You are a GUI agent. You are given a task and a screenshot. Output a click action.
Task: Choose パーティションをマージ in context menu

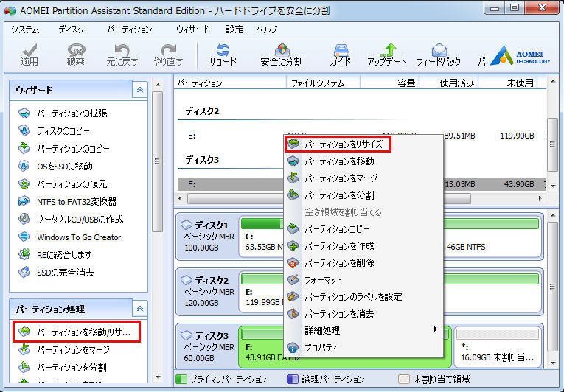click(x=364, y=178)
